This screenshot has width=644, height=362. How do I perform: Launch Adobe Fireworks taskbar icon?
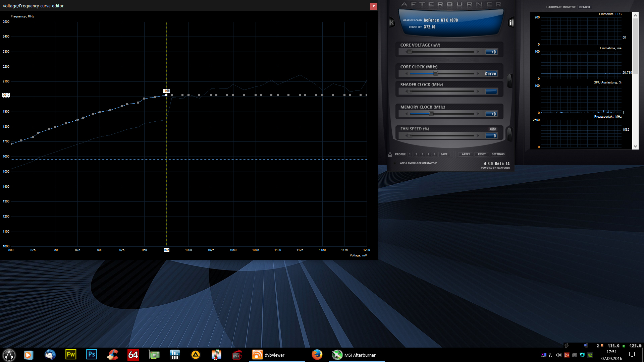71,355
